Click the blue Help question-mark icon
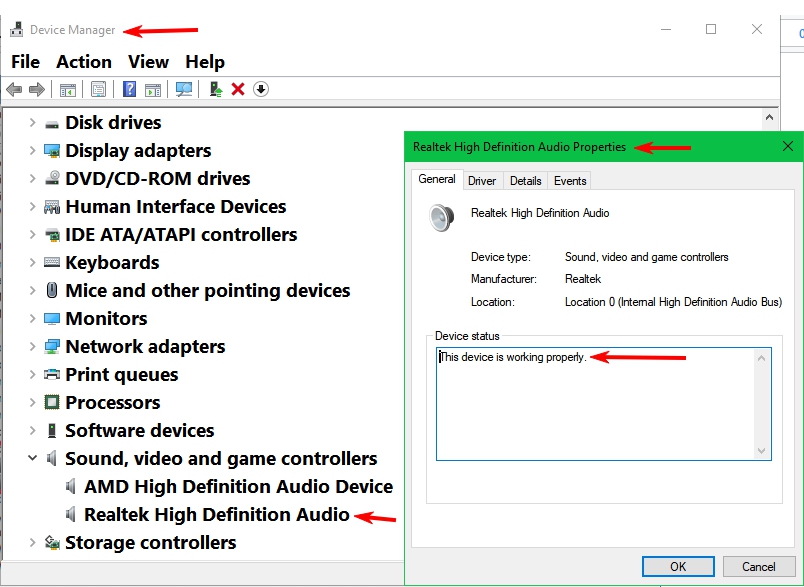Screen dimensions: 804x587 129,89
